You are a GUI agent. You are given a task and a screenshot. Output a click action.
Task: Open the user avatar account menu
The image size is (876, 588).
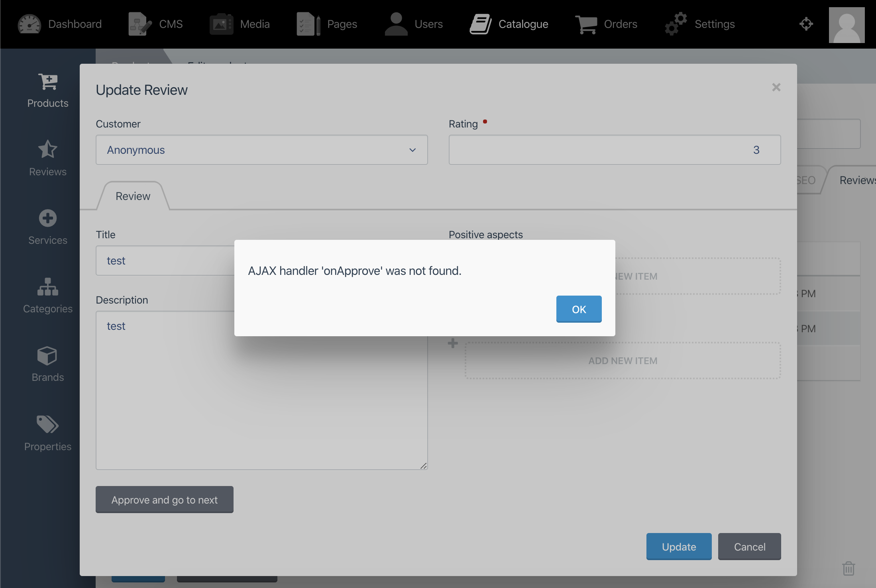point(847,25)
